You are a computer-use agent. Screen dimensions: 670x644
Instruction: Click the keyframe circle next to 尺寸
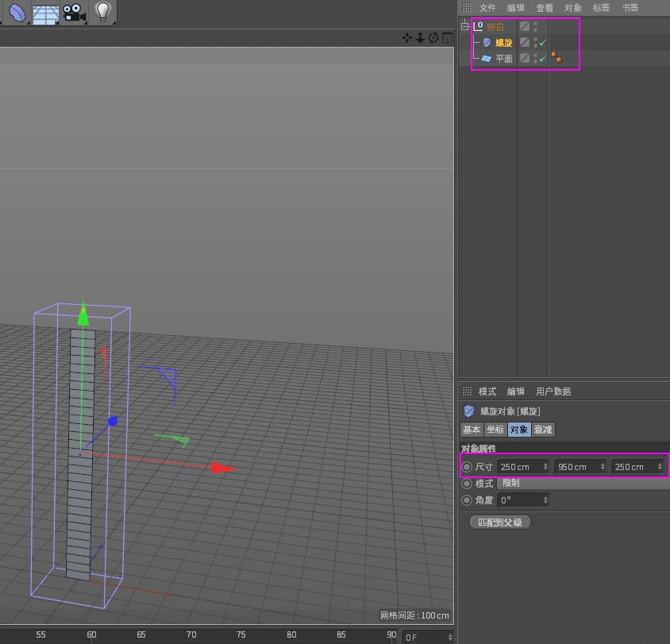click(467, 467)
